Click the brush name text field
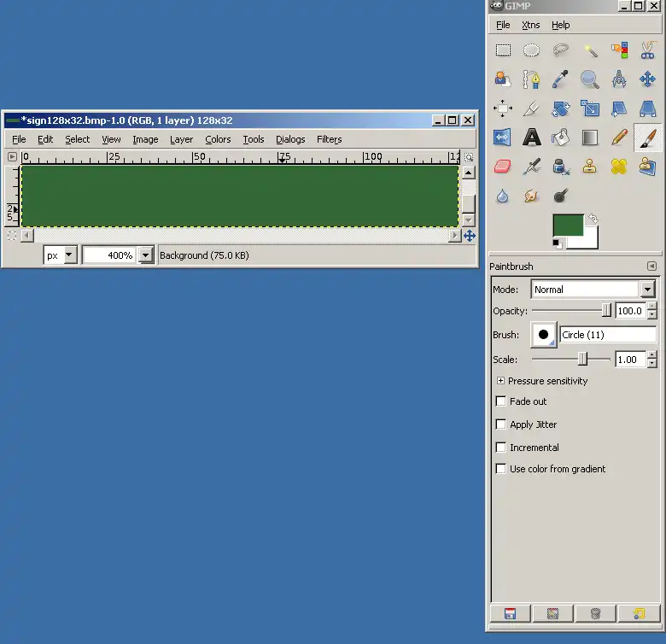Screen dimensions: 666x644 (608, 335)
